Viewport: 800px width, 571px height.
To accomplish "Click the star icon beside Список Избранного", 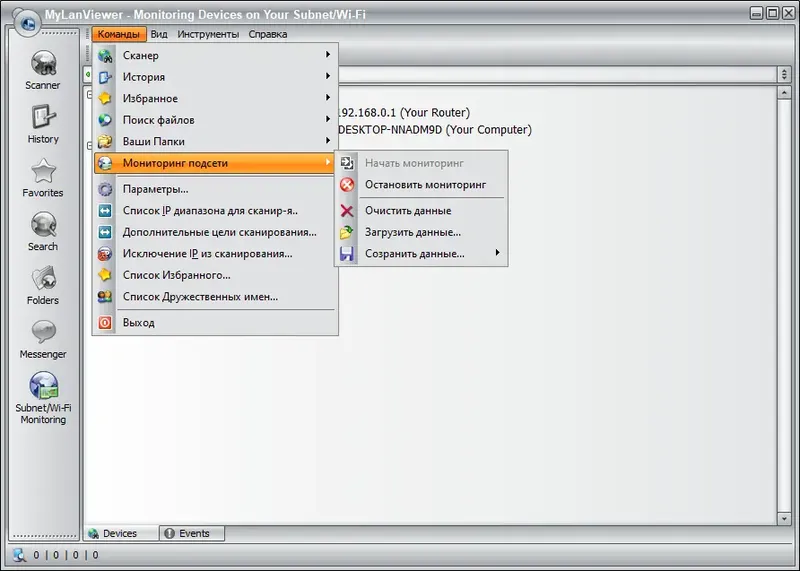I will 105,275.
